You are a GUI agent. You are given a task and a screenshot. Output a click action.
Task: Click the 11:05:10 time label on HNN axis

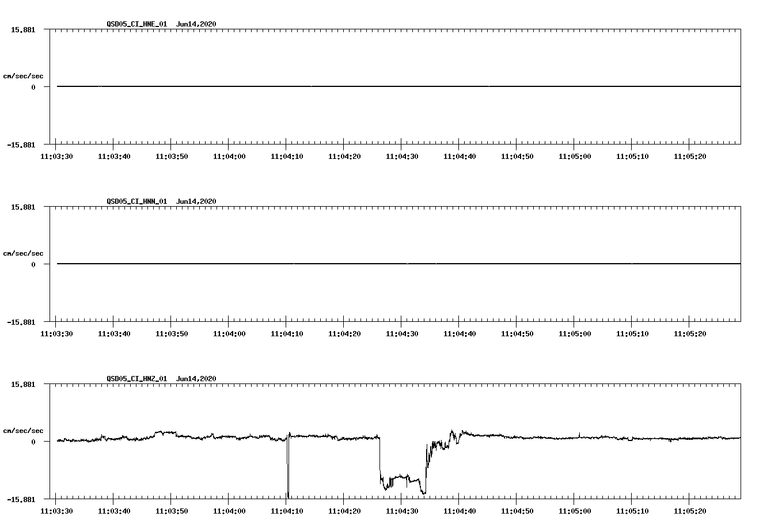632,334
